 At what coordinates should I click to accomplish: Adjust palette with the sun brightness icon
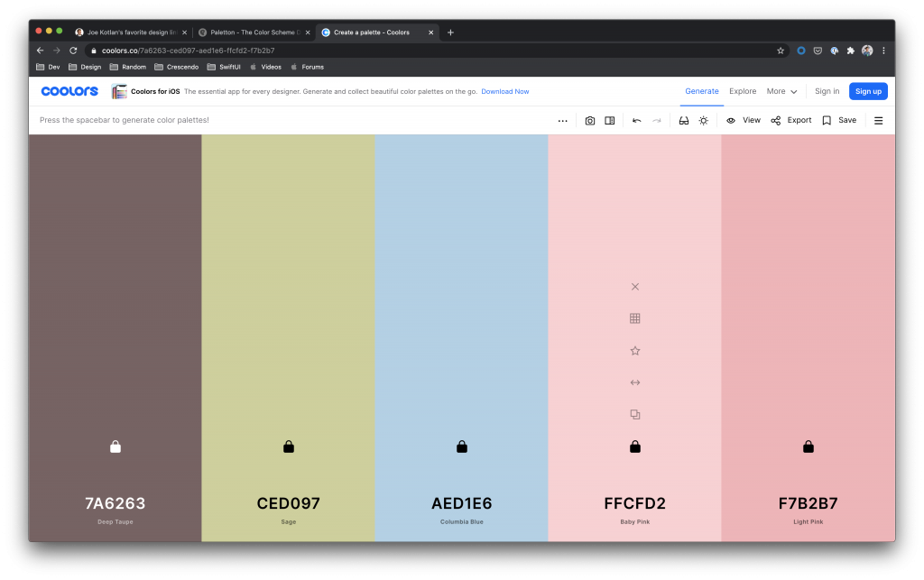[x=704, y=121]
